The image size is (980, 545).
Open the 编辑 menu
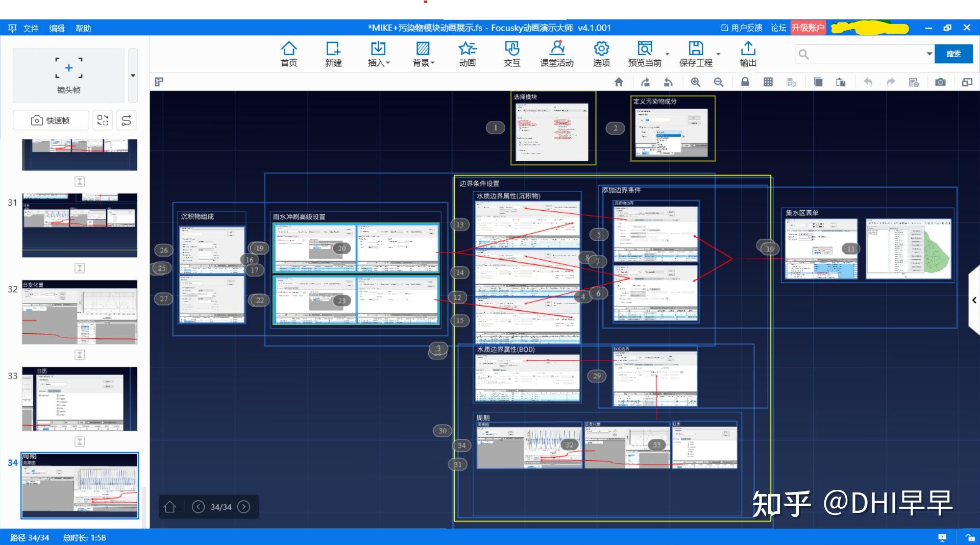57,28
